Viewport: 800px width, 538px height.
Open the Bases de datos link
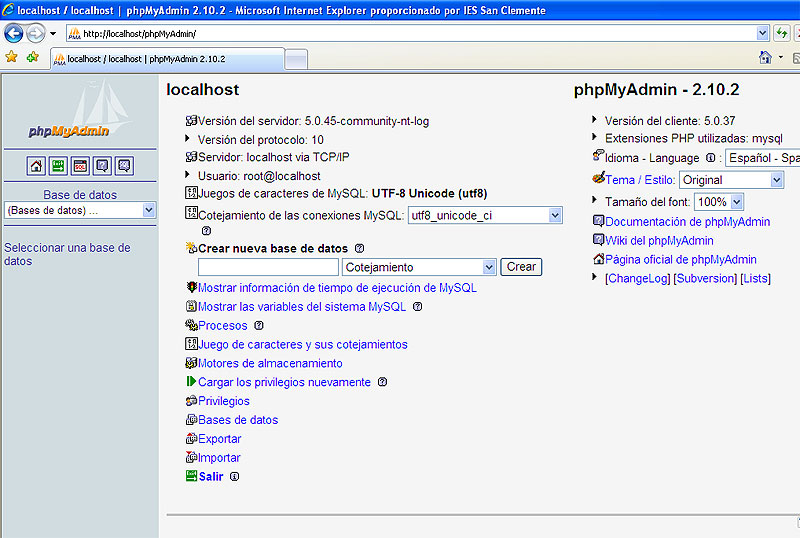tap(238, 420)
